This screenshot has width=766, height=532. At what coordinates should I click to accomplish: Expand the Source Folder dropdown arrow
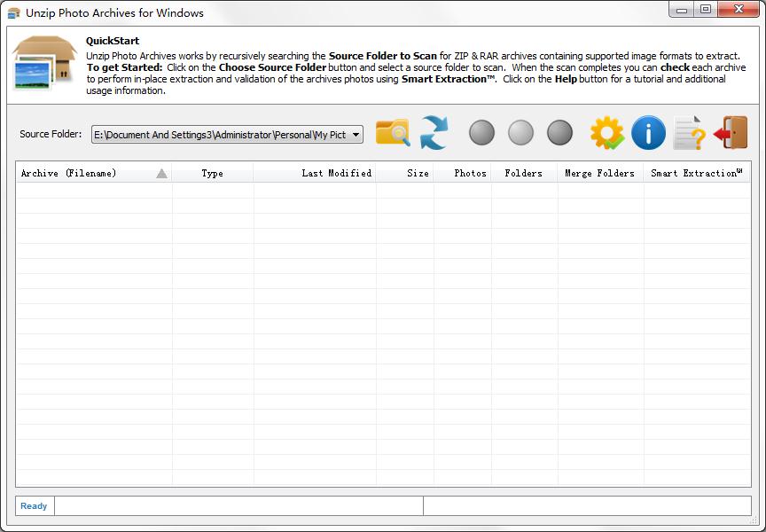coord(356,135)
